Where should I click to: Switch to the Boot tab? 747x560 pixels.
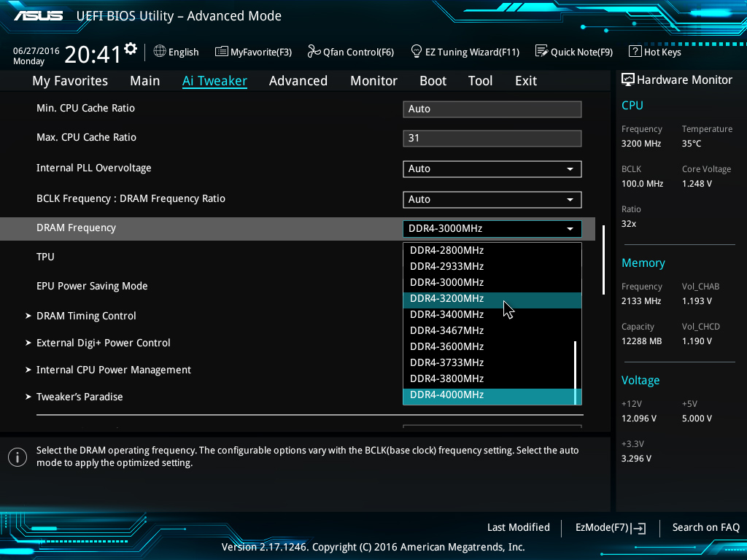[433, 81]
